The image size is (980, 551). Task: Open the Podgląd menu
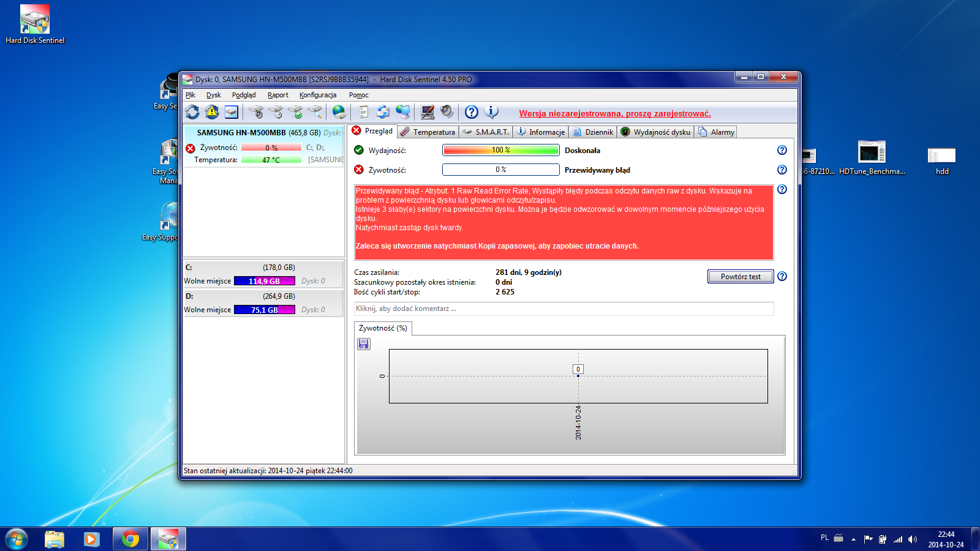click(244, 95)
